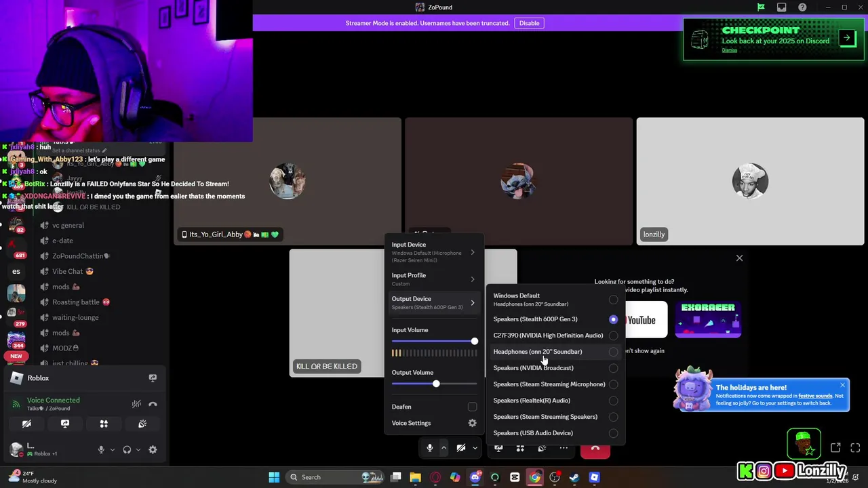The width and height of the screenshot is (868, 488).
Task: Enter full screen call view
Action: coord(855,448)
